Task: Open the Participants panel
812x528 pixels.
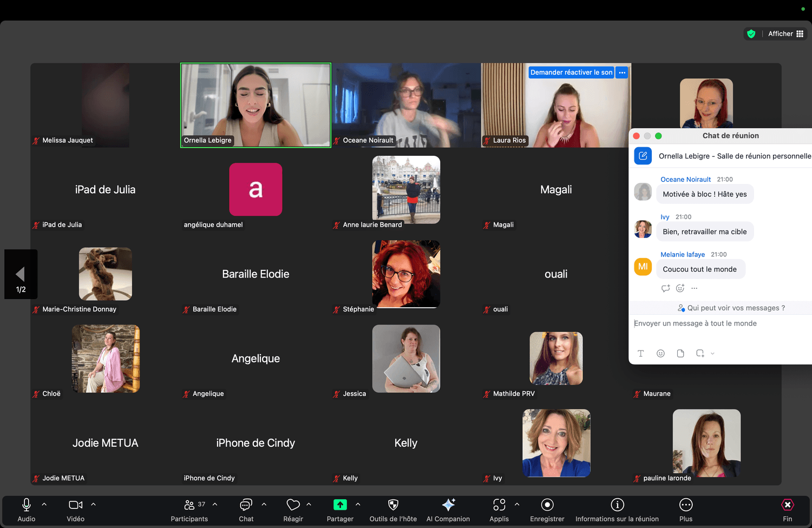Action: click(x=189, y=510)
